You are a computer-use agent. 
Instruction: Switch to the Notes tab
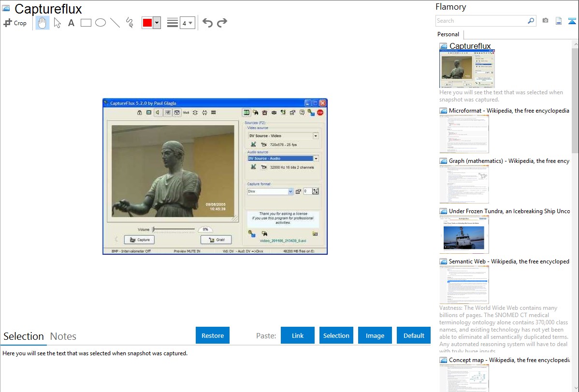63,336
